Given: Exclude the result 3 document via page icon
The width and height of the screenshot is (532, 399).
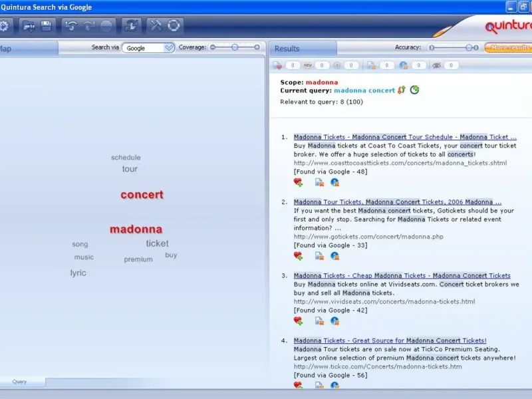Looking at the screenshot, I should (319, 321).
